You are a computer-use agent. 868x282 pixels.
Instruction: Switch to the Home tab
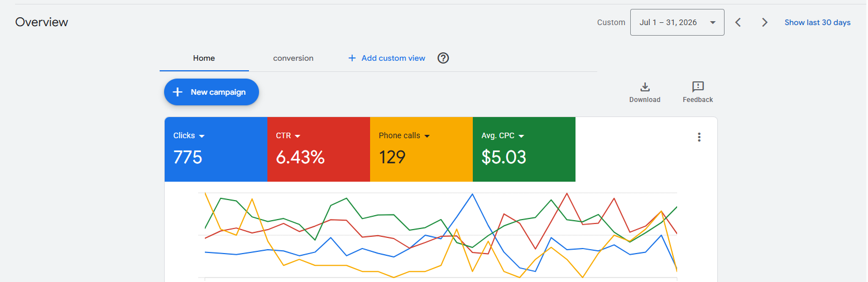coord(204,58)
